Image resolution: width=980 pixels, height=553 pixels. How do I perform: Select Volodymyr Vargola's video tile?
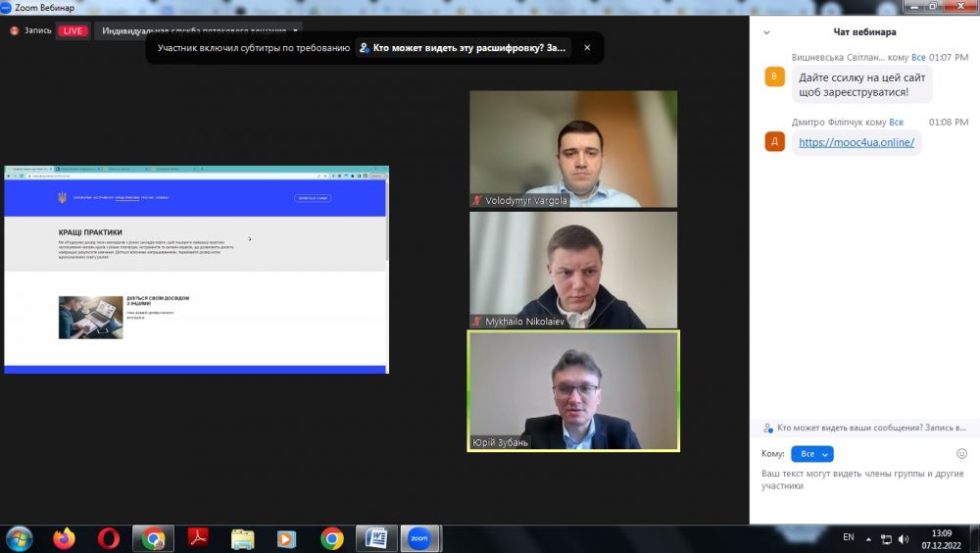pyautogui.click(x=573, y=149)
